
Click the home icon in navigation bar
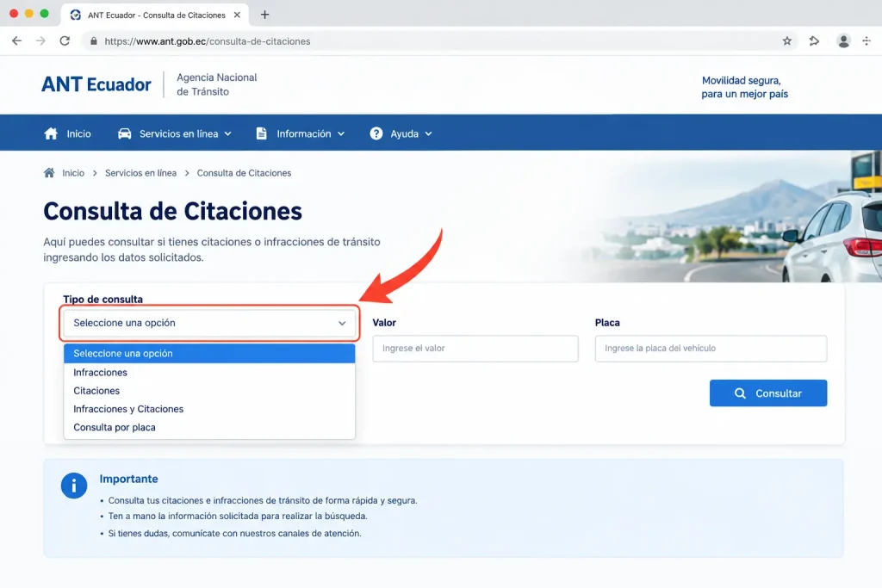pyautogui.click(x=51, y=133)
